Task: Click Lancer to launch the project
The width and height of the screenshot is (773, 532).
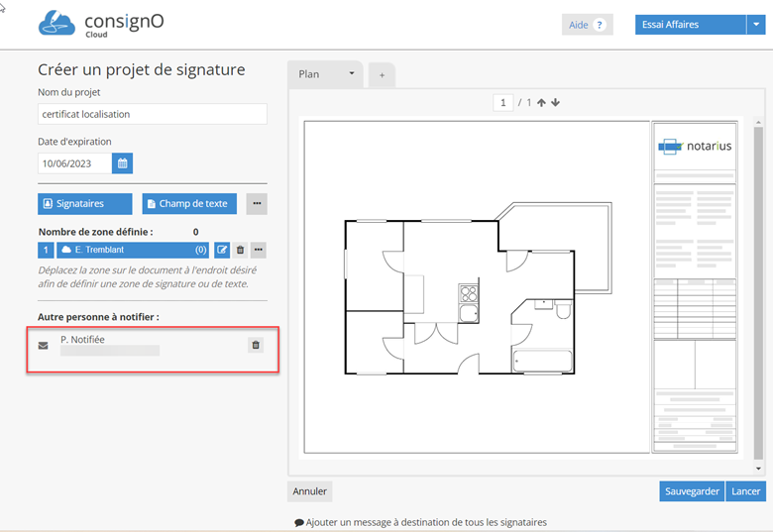Action: click(x=745, y=491)
